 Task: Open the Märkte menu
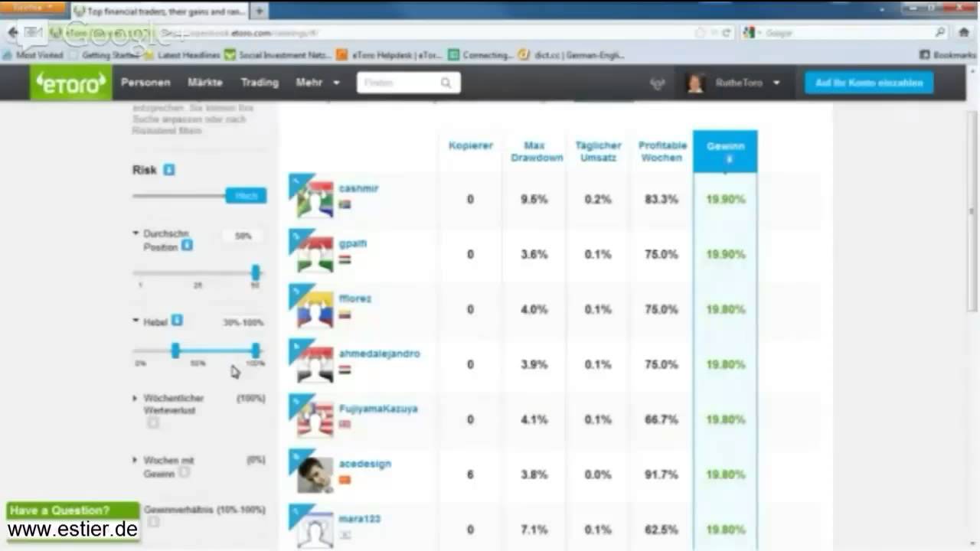point(205,83)
